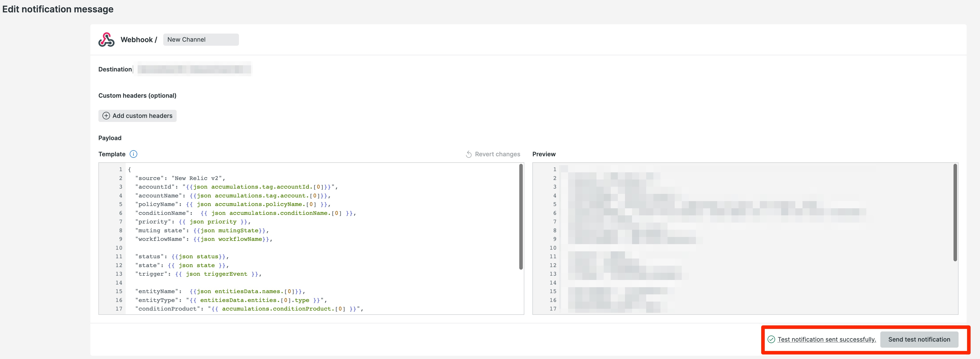Screen dimensions: 980x359
Task: Click the "policyName" template line
Action: click(x=233, y=204)
